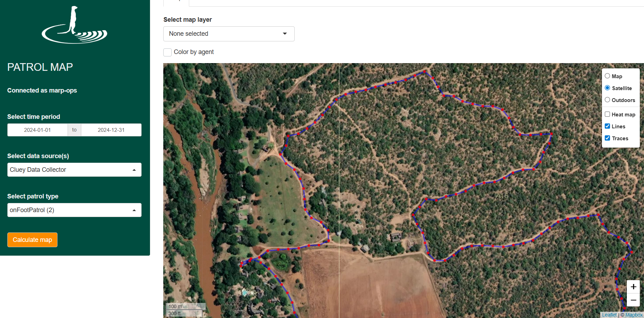Click the meerkat logo in sidebar
644x318 pixels.
(75, 25)
